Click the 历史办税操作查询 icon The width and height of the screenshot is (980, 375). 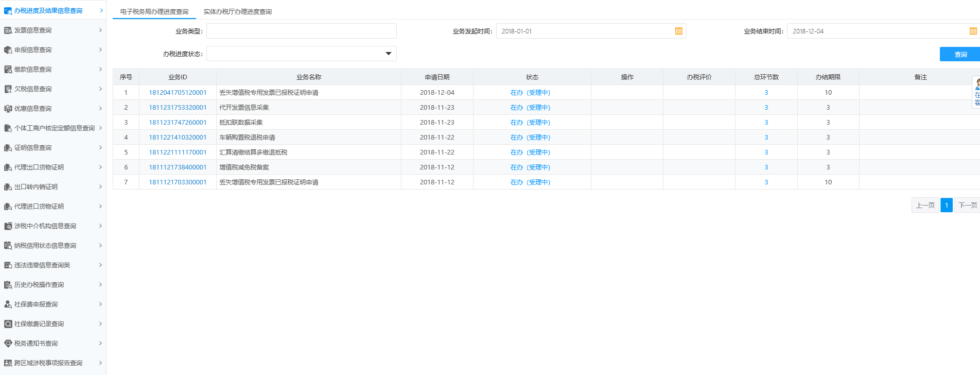point(8,285)
